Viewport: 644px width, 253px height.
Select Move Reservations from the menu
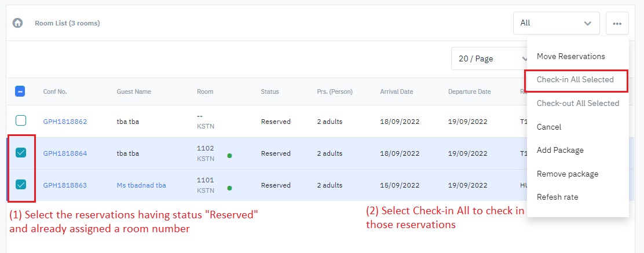[570, 56]
